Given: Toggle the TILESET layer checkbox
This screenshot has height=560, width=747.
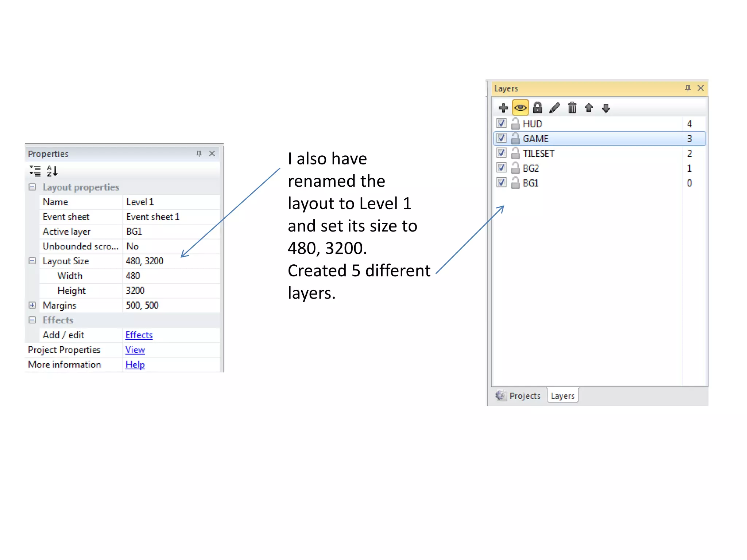Looking at the screenshot, I should tap(502, 153).
